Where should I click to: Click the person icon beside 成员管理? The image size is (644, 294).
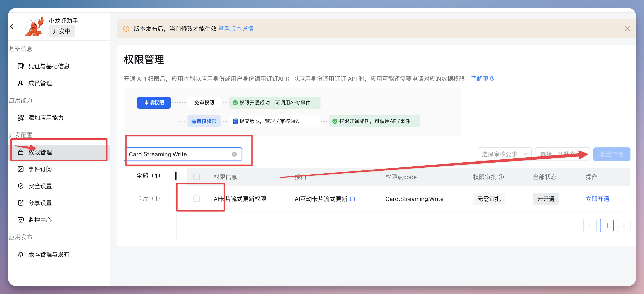(x=21, y=83)
